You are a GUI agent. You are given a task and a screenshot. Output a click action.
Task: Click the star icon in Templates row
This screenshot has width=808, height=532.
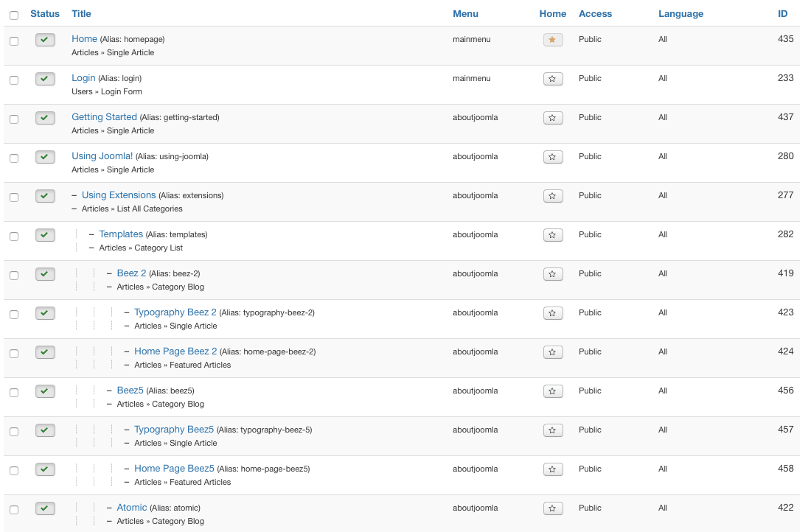click(552, 235)
